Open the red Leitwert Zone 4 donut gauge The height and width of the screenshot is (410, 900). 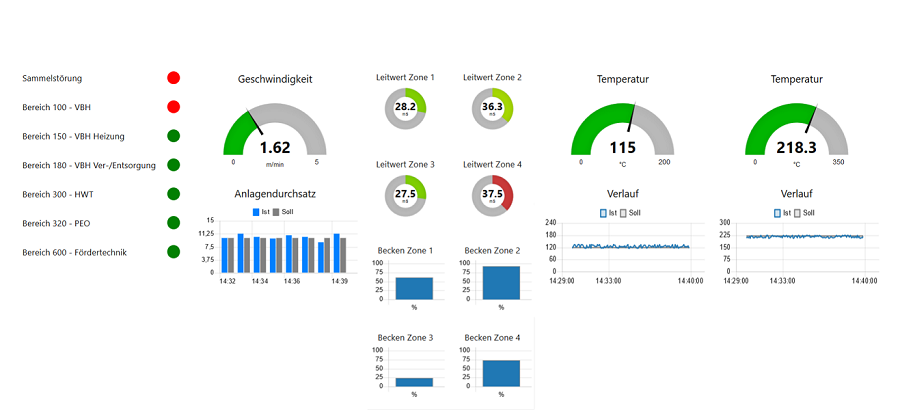[492, 194]
